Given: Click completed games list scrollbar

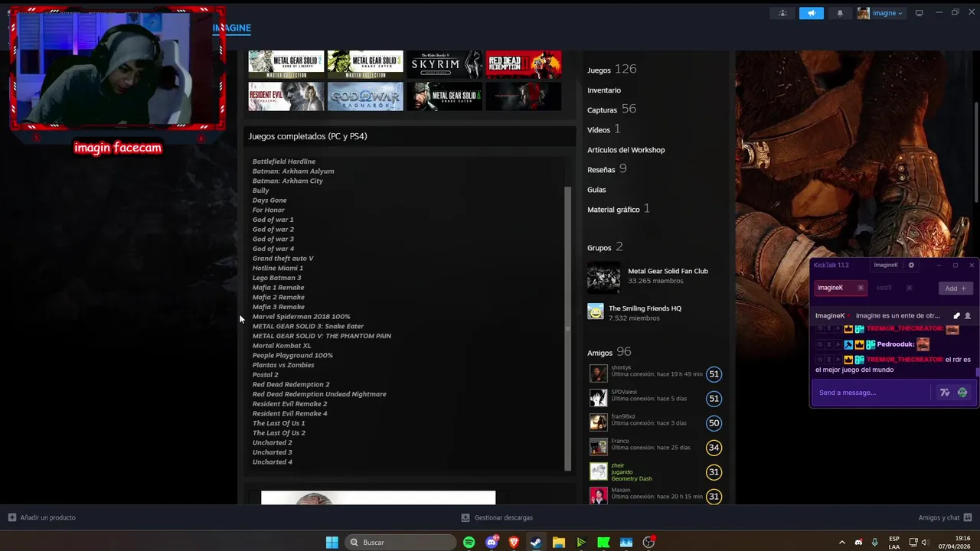Looking at the screenshot, I should click(x=567, y=329).
